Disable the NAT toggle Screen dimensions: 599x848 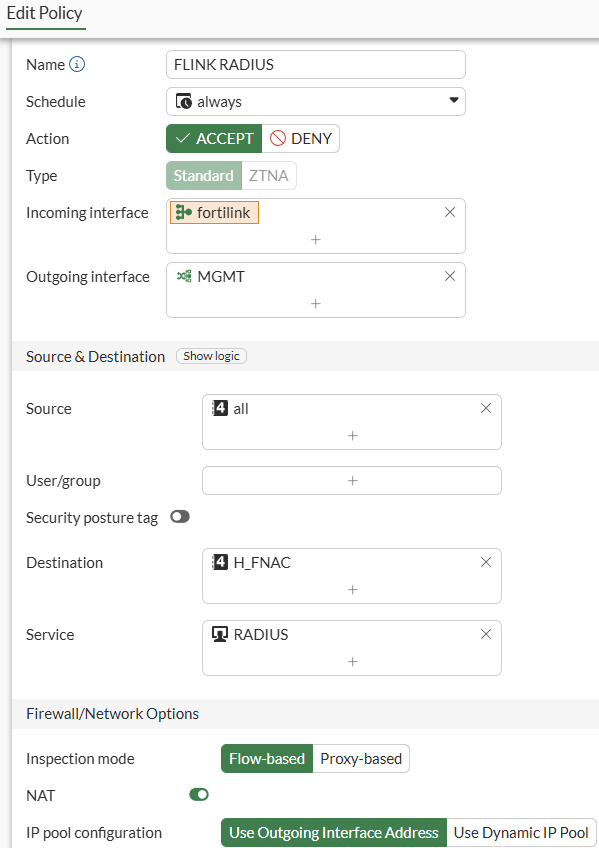coord(199,794)
